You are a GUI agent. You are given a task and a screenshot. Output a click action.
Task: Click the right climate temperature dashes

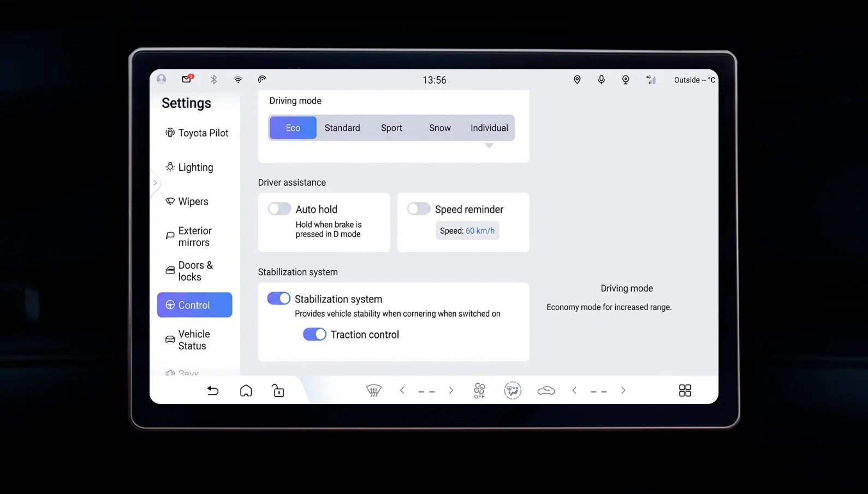(x=599, y=391)
